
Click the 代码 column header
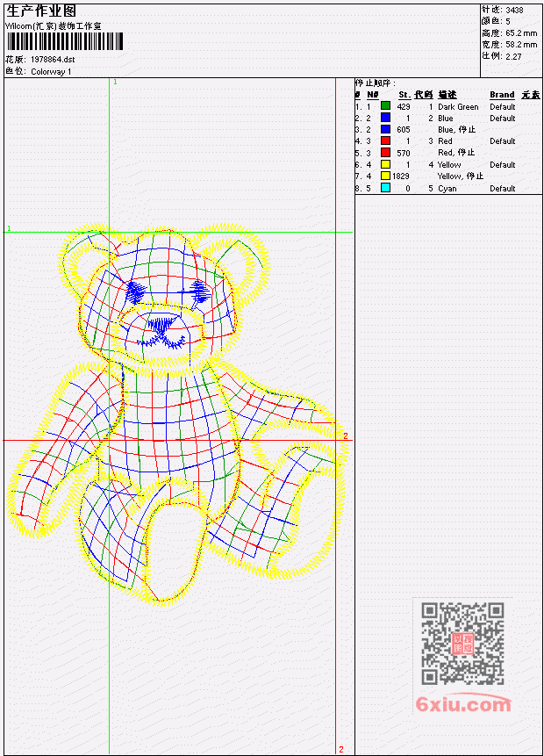click(424, 95)
